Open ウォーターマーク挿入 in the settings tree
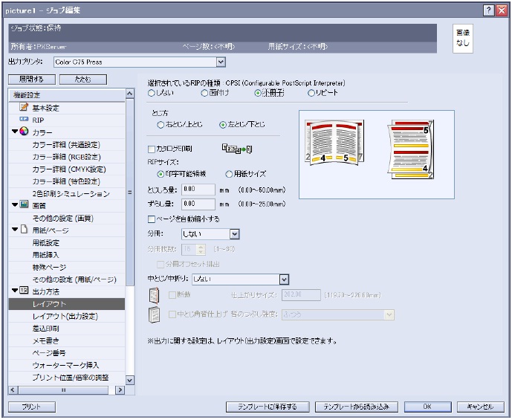The width and height of the screenshot is (512, 420). (x=66, y=366)
